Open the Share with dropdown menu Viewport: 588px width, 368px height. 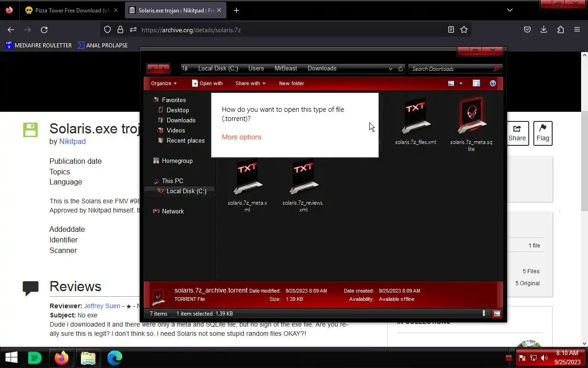point(250,83)
